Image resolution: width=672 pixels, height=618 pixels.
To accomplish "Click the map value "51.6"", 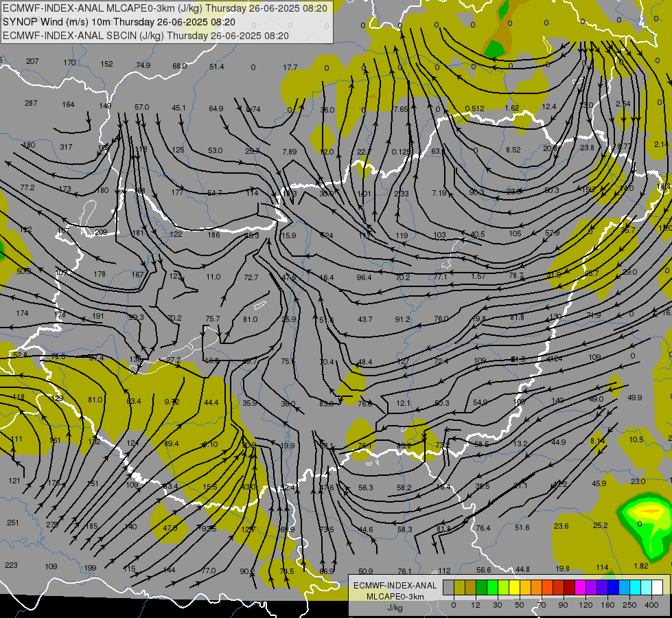I will point(522,527).
